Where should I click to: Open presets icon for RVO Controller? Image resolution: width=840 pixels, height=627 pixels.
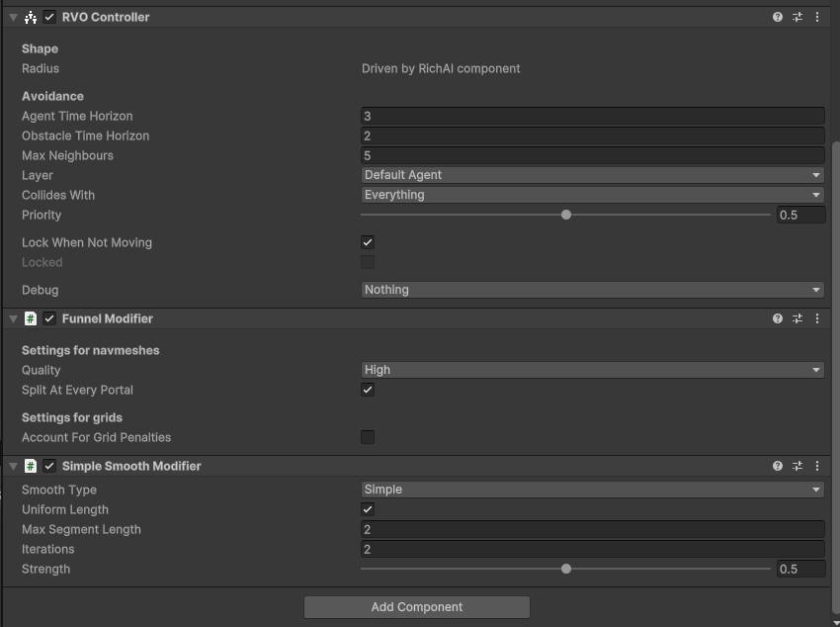pyautogui.click(x=798, y=17)
